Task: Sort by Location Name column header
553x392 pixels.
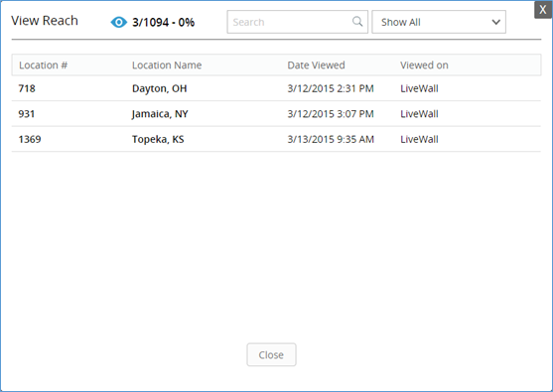Action: (167, 65)
